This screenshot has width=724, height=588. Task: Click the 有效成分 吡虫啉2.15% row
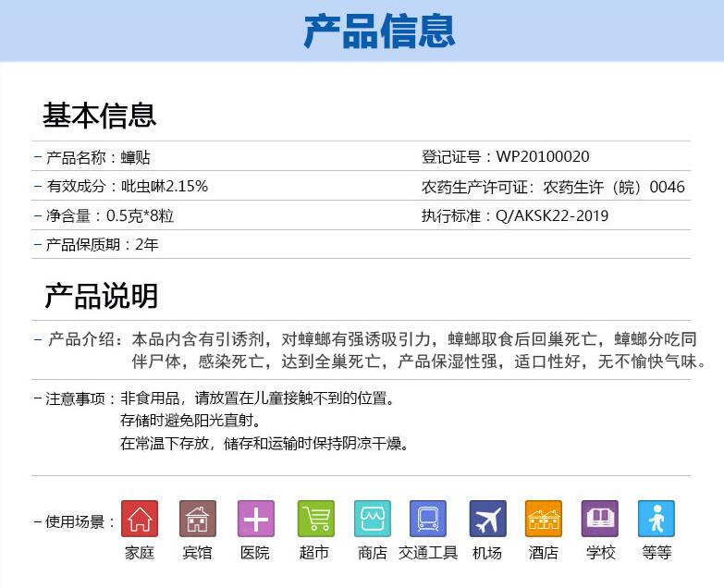pos(128,186)
